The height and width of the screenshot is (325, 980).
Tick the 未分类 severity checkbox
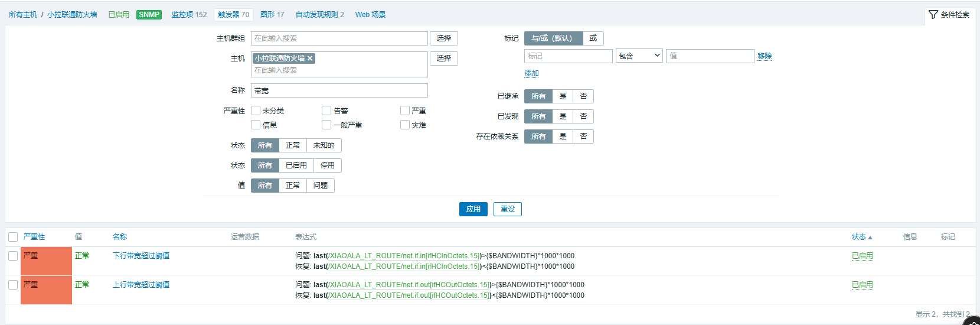[256, 110]
